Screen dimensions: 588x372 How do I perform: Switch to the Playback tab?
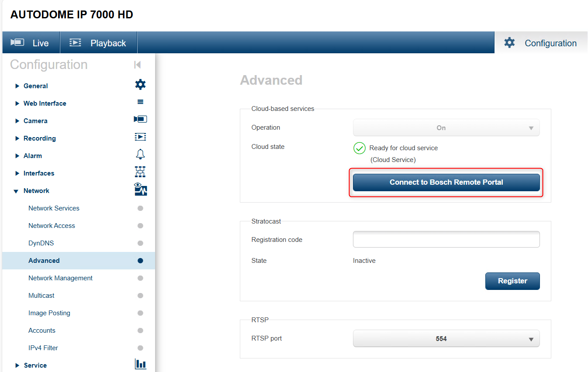(98, 43)
